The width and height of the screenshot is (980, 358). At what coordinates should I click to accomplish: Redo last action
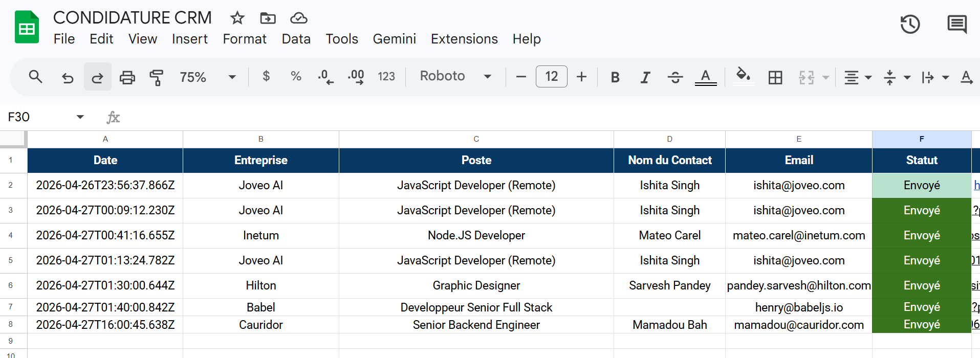click(97, 77)
